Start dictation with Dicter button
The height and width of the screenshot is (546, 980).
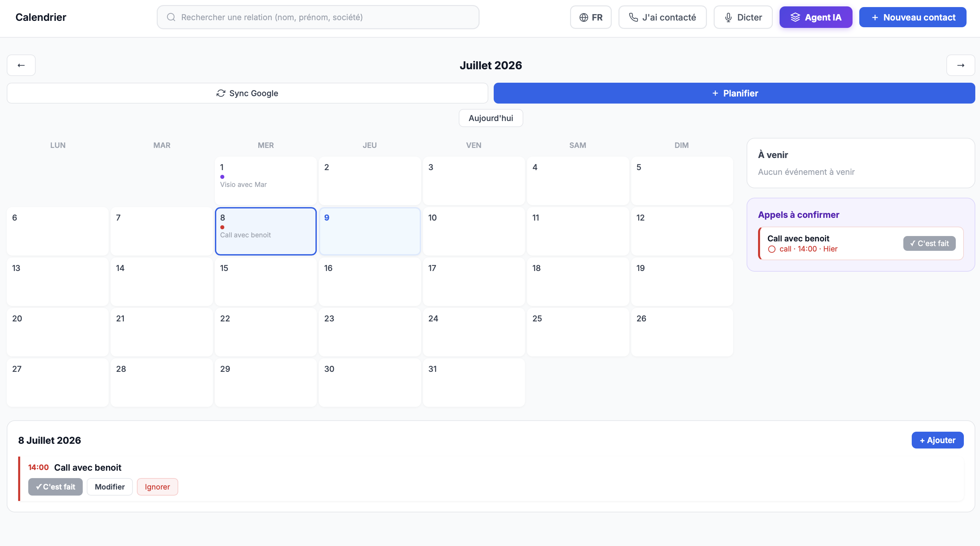(743, 17)
